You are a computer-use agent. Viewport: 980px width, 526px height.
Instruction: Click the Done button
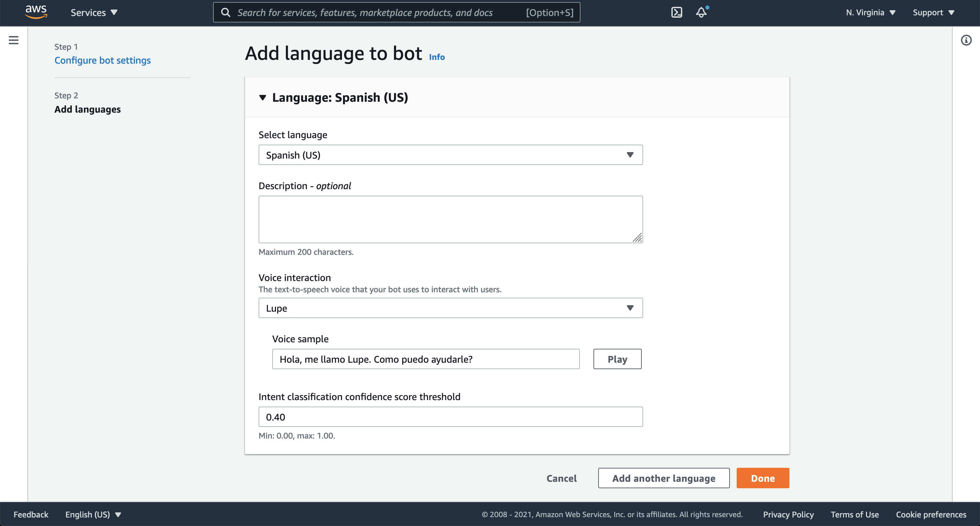[762, 478]
